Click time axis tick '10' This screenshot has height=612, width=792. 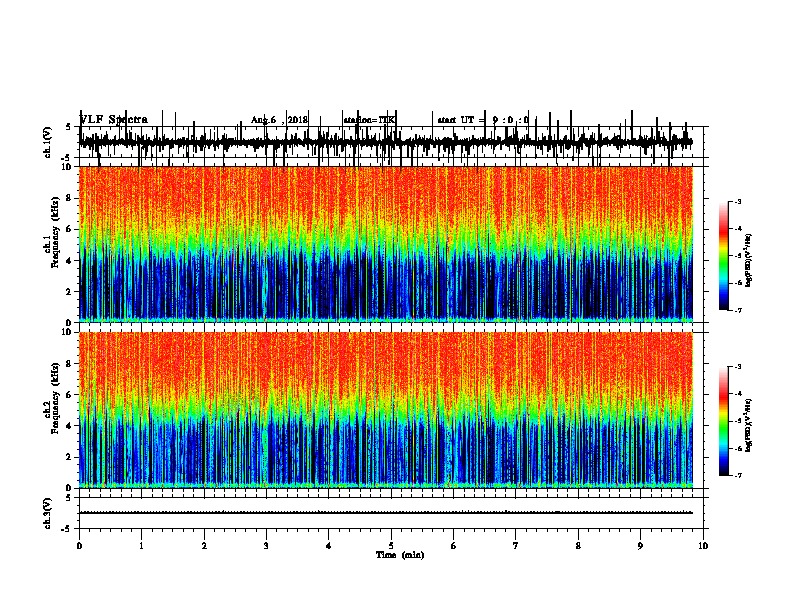click(x=703, y=546)
